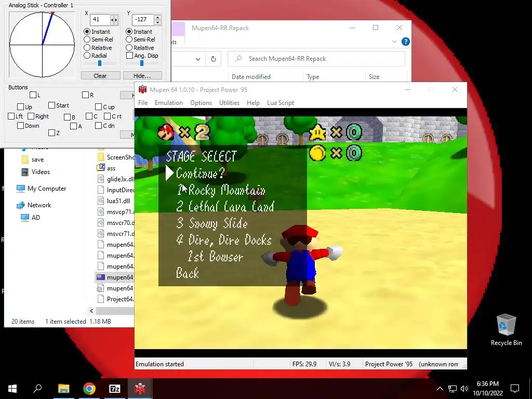Click the Windows Start button
The height and width of the screenshot is (399, 532).
click(12, 389)
